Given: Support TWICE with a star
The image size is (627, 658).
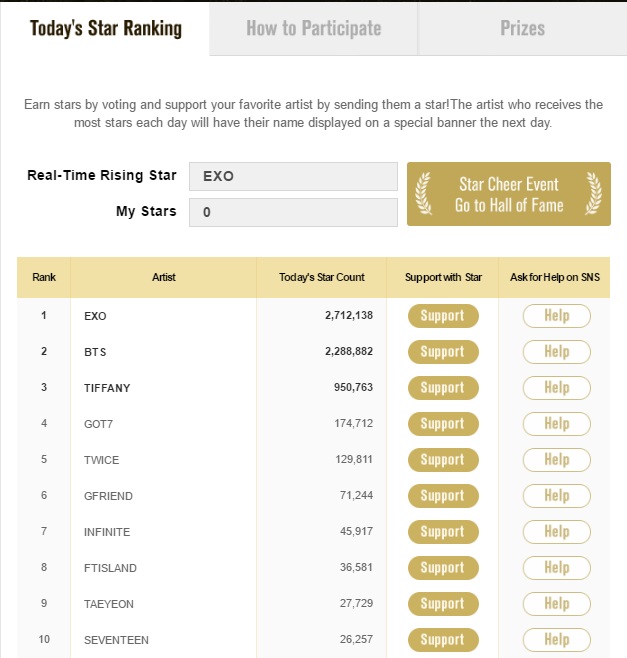Looking at the screenshot, I should coord(443,460).
